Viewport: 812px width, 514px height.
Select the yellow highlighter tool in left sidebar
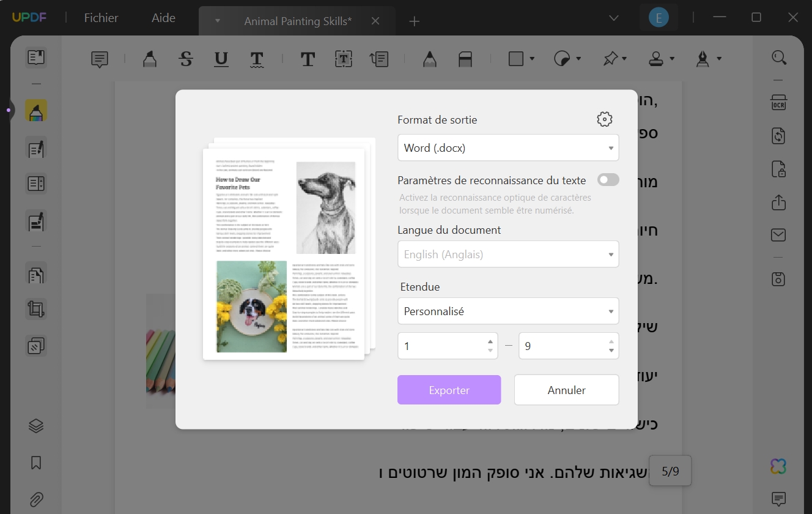coord(35,111)
